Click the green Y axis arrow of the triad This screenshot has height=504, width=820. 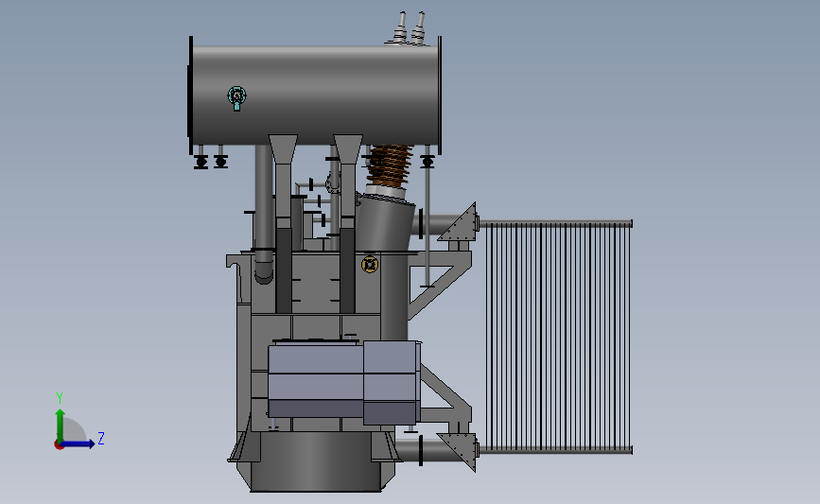pyautogui.click(x=61, y=426)
